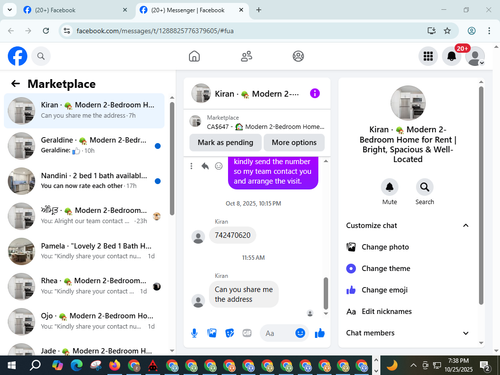This screenshot has height=375, width=500.
Task: Open conversation information purple icon
Action: point(315,93)
